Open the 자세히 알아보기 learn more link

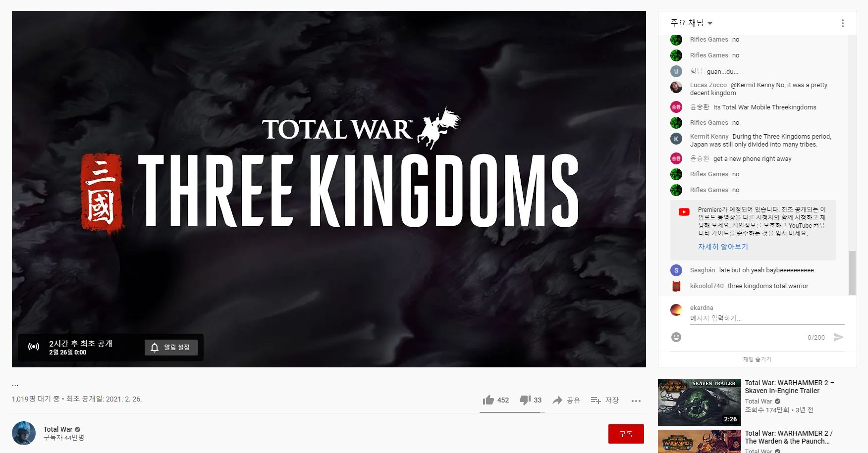click(723, 247)
